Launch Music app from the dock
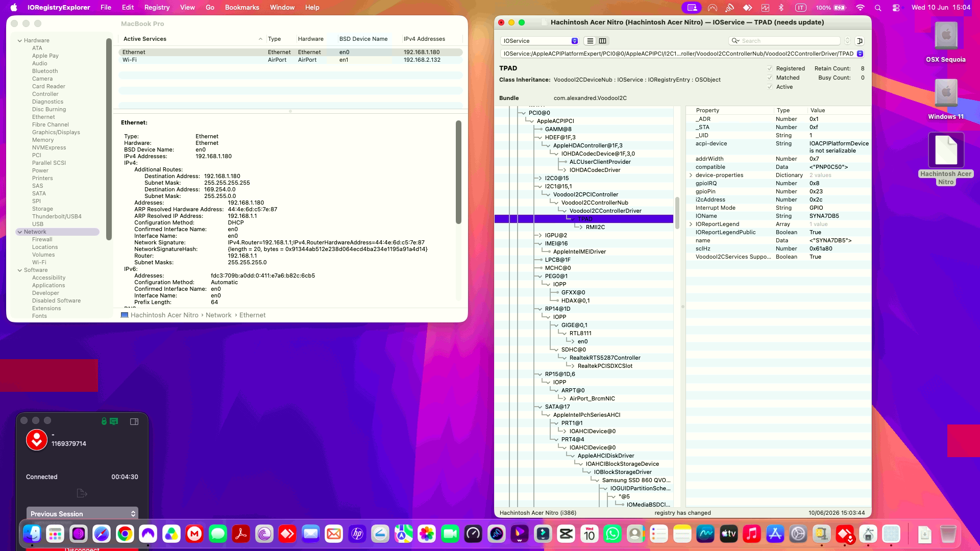Viewport: 980px width, 551px height. point(752,534)
